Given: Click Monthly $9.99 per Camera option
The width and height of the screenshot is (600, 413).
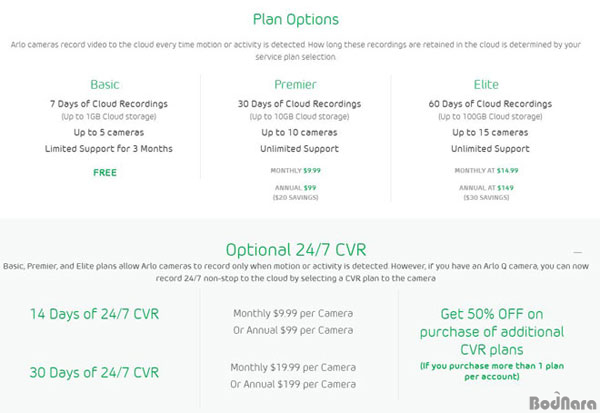Looking at the screenshot, I should (293, 313).
